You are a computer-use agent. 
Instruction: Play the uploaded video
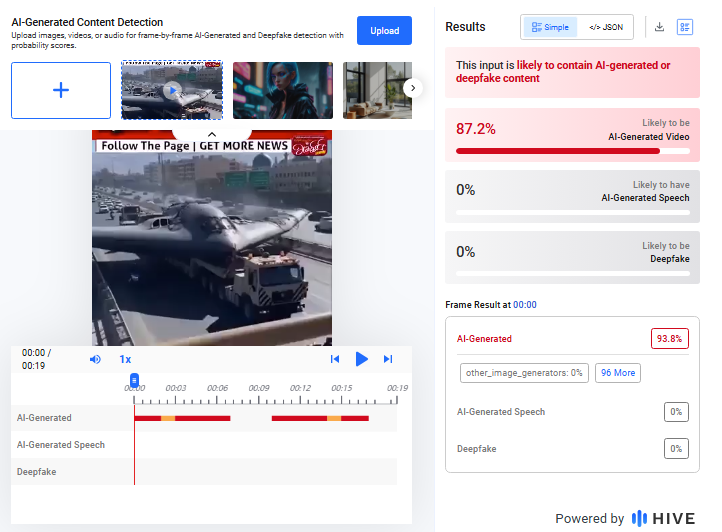click(362, 359)
